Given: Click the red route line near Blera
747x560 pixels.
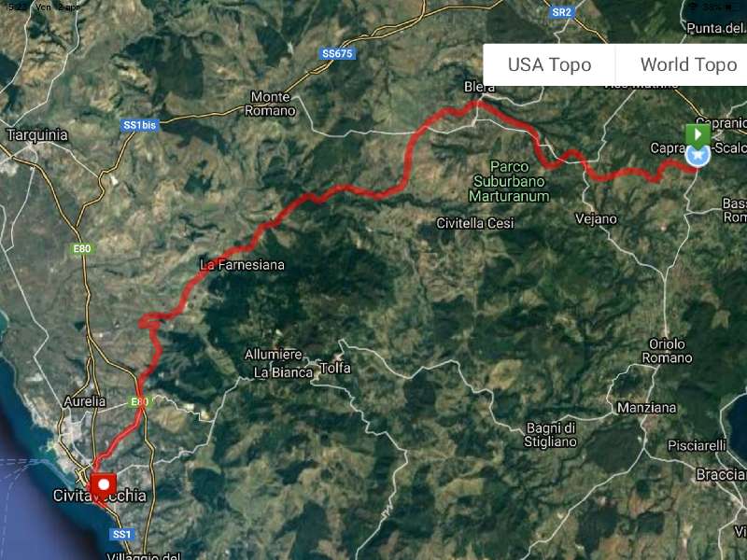Looking at the screenshot, I should [478, 105].
